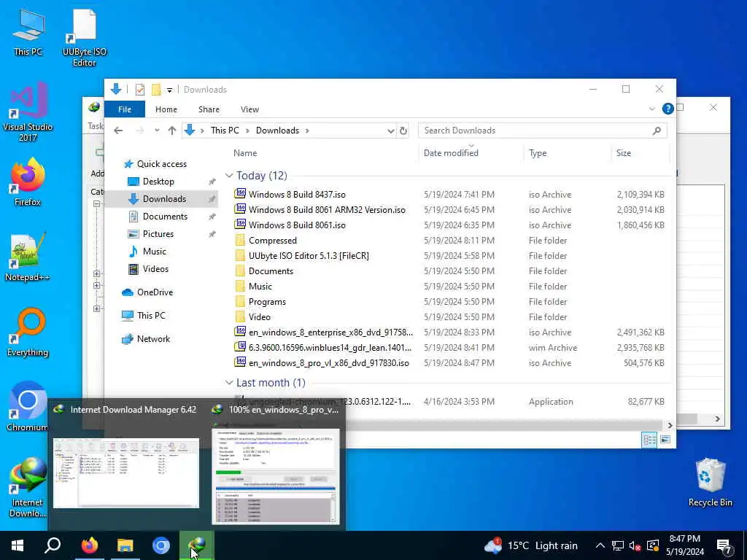Screen dimensions: 747x560
Task: Open the Action Center notifications icon
Action: [724, 545]
